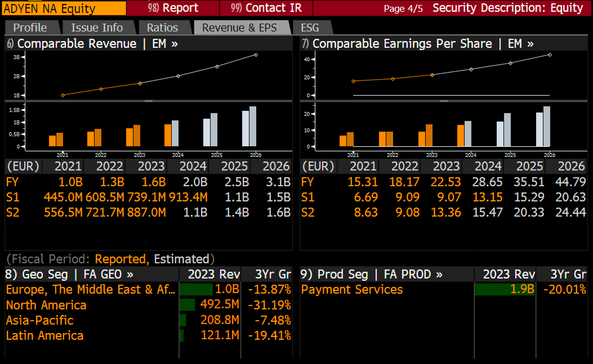Screen dimensions: 593x364
Task: Click the FY 2021 EPS value 15.31
Action: click(x=363, y=182)
